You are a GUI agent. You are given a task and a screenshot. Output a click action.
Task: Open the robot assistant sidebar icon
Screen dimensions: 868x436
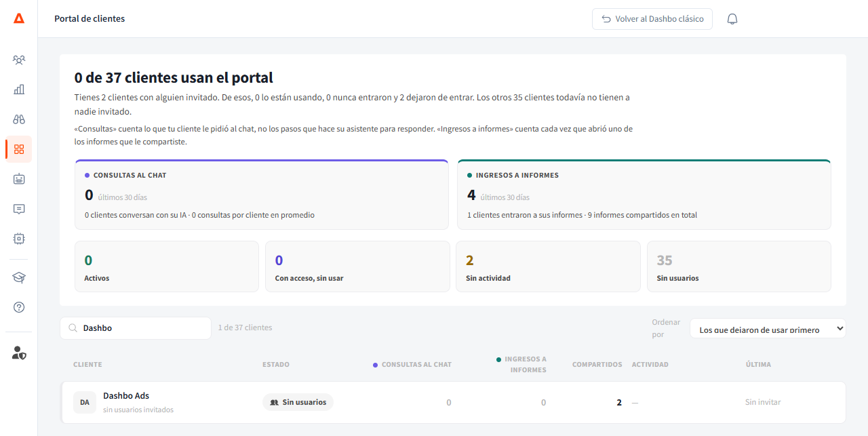pyautogui.click(x=19, y=179)
